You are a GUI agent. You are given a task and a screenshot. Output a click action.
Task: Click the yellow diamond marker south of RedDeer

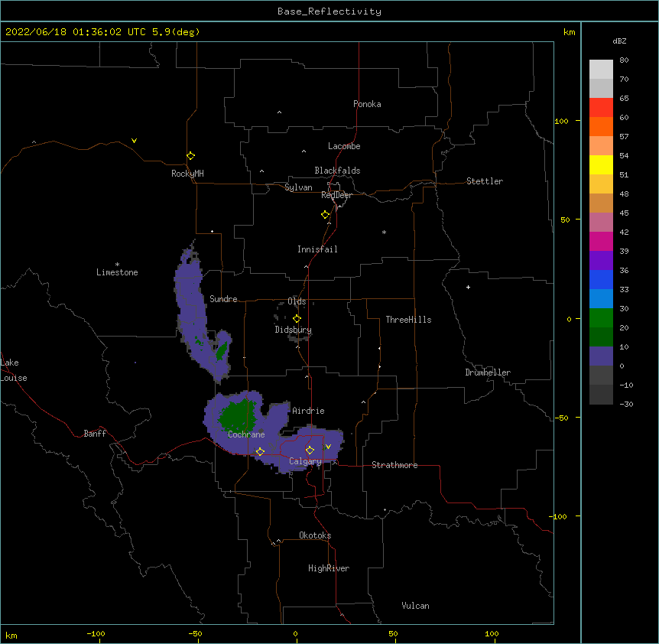[x=325, y=215]
